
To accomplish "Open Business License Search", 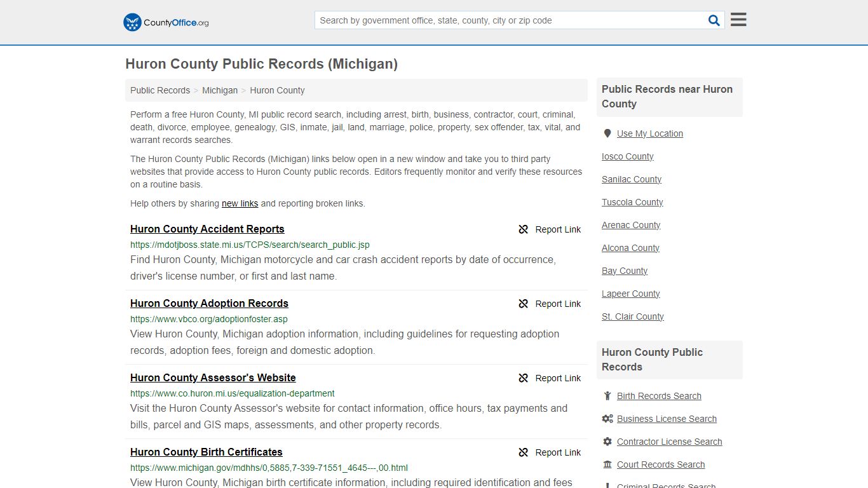I will coord(667,419).
